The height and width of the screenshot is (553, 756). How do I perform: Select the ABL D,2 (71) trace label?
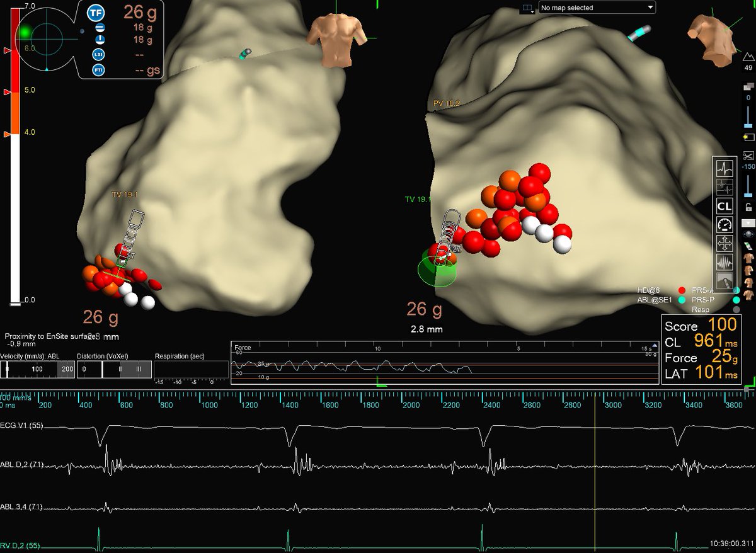[x=23, y=465]
